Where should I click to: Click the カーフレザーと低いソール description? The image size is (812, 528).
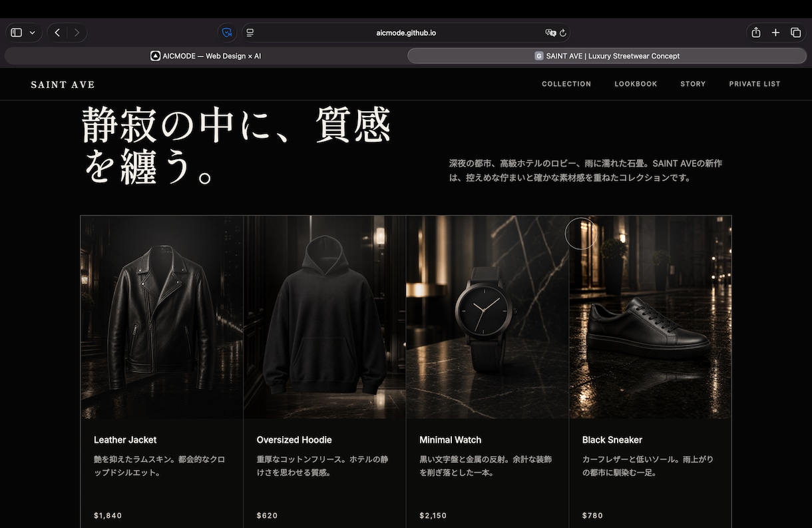click(648, 466)
